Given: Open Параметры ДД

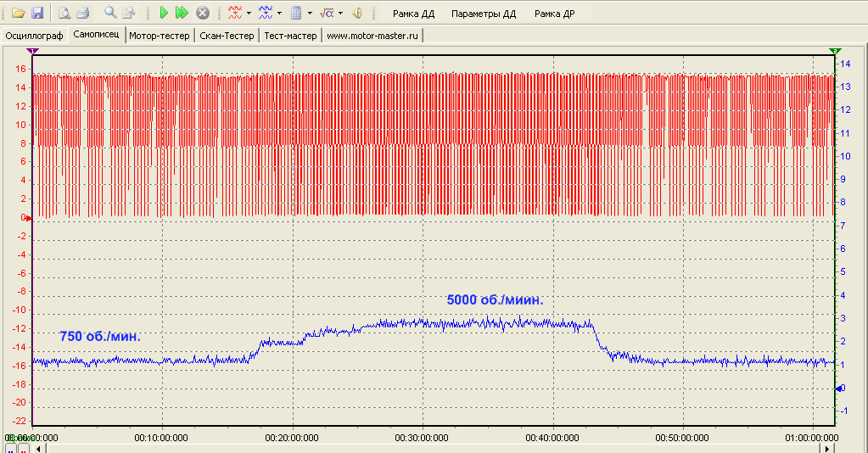Looking at the screenshot, I should 484,14.
